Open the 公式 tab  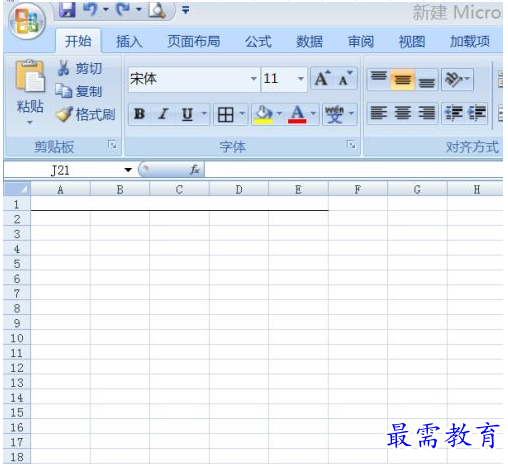click(258, 42)
